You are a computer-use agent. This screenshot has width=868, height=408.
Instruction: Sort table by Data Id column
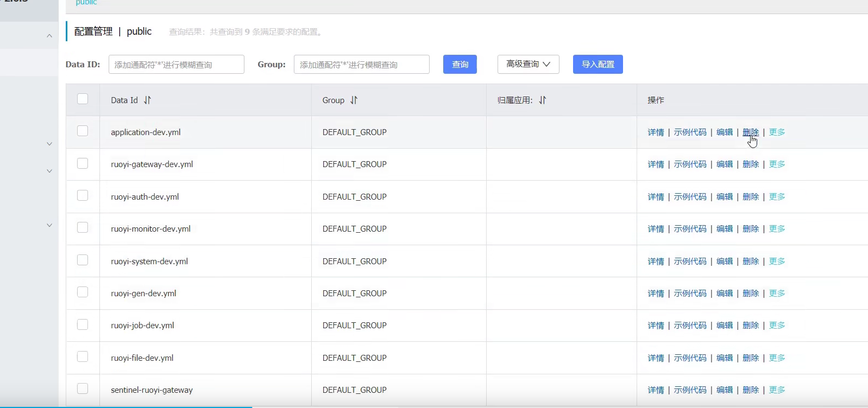(x=147, y=100)
